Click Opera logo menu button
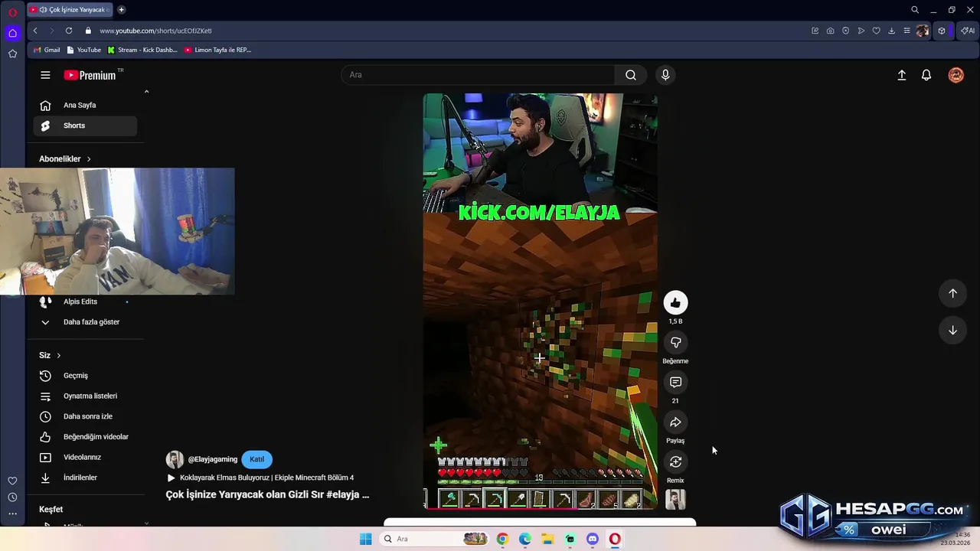 click(x=12, y=13)
